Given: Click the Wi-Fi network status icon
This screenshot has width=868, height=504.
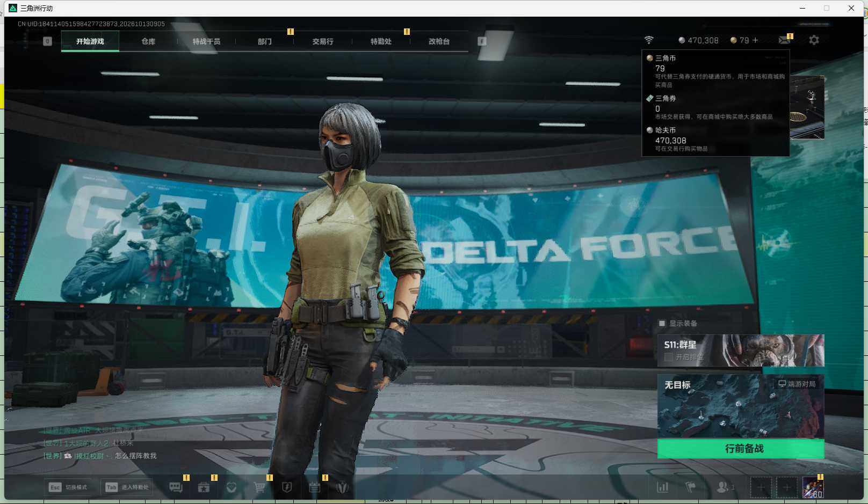Looking at the screenshot, I should tap(649, 40).
